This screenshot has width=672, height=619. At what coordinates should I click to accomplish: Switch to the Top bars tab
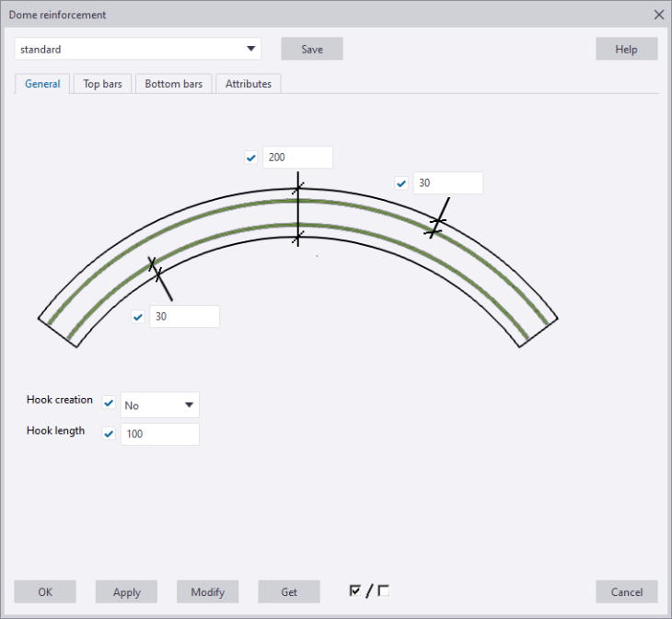click(x=102, y=84)
